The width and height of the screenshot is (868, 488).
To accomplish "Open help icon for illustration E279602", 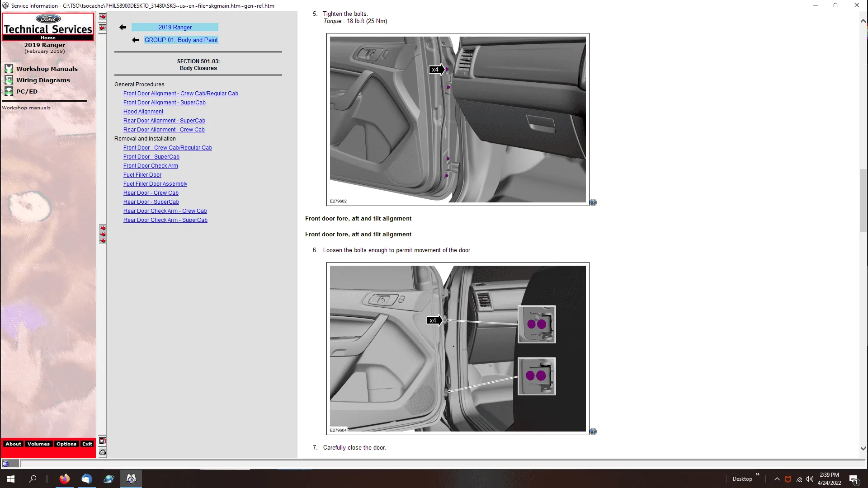I will coord(593,202).
